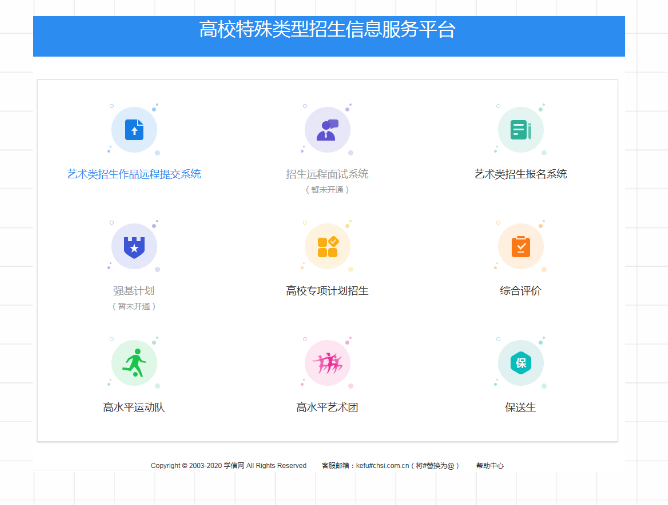The image size is (668, 505).
Task: Click the 高校特殊类型招生信息服务平台 header title
Action: coord(327,30)
